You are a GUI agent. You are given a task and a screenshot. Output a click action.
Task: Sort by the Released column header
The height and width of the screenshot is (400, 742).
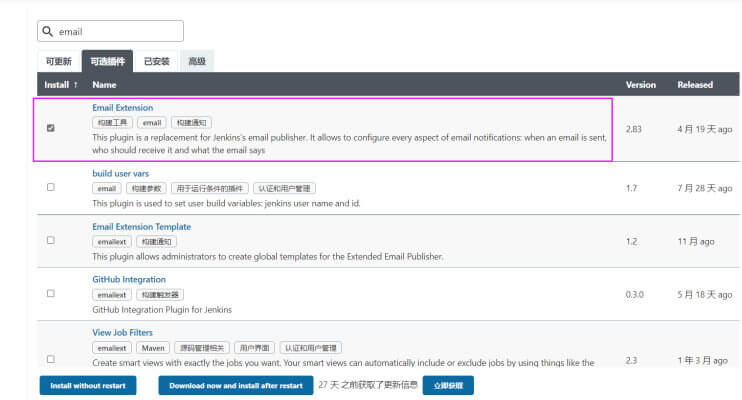tap(695, 85)
